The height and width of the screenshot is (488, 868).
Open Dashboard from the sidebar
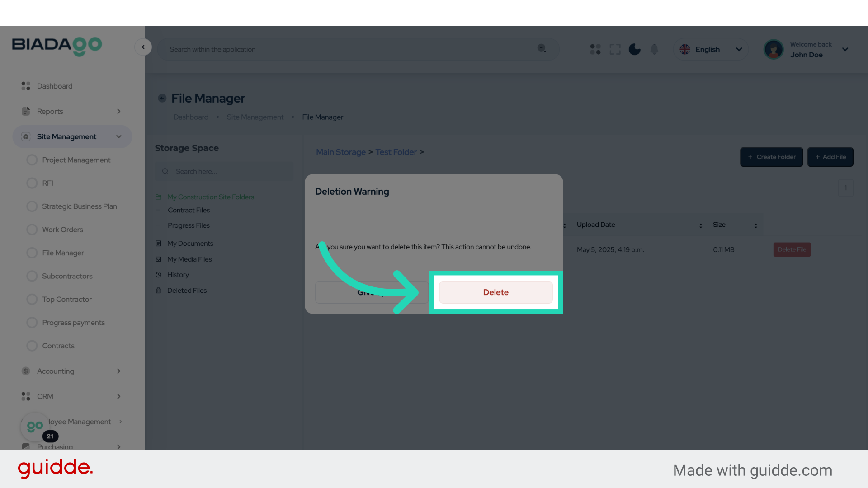click(54, 86)
